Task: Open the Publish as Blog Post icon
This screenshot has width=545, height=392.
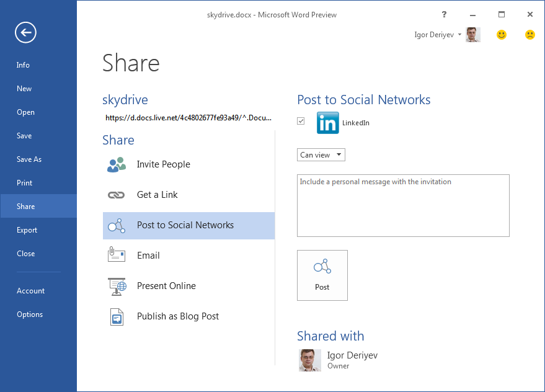Action: tap(117, 316)
